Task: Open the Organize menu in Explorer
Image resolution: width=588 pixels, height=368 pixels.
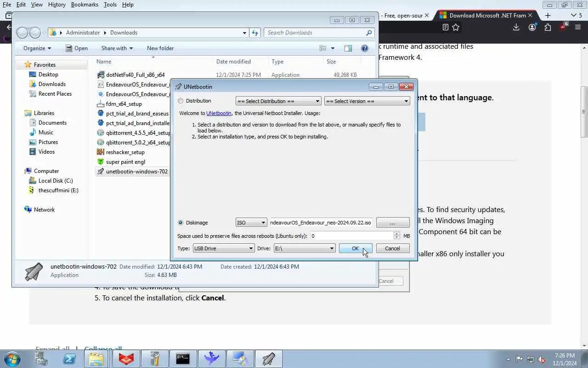Action: [37, 48]
